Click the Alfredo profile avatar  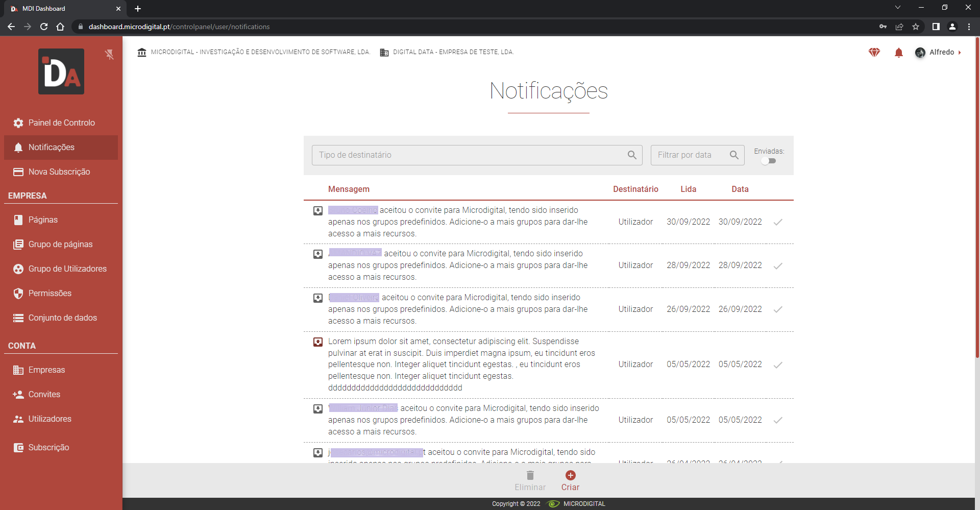[x=920, y=52]
